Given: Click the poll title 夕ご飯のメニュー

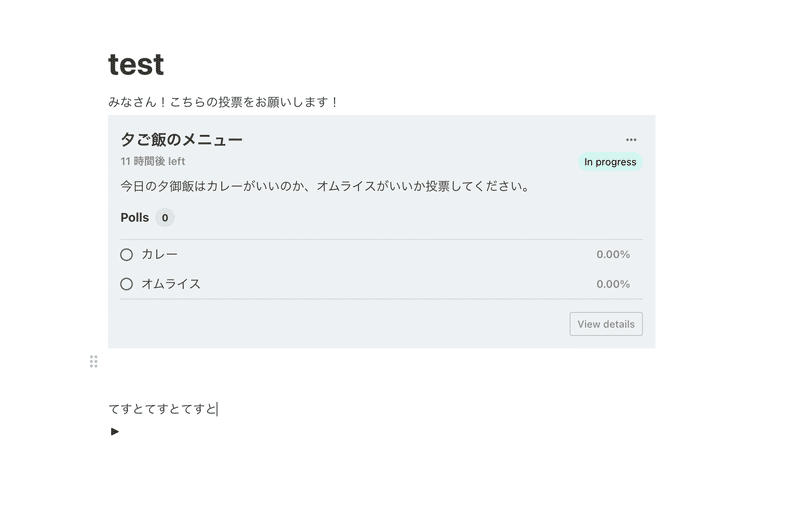Looking at the screenshot, I should pos(181,139).
